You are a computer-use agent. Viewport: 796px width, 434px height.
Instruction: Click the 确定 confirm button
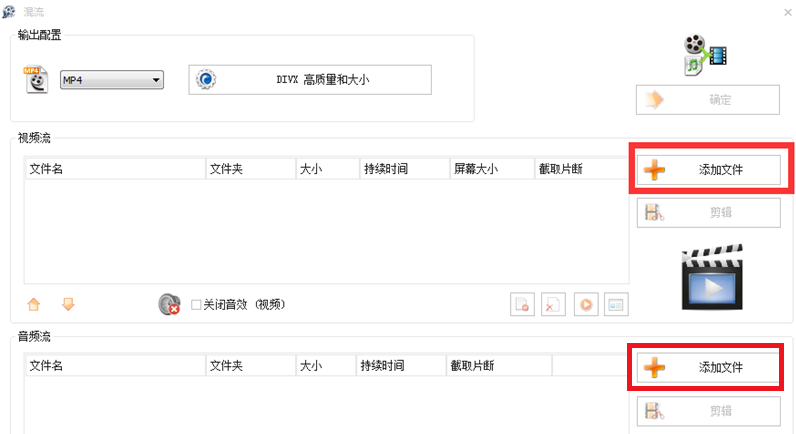click(x=708, y=100)
